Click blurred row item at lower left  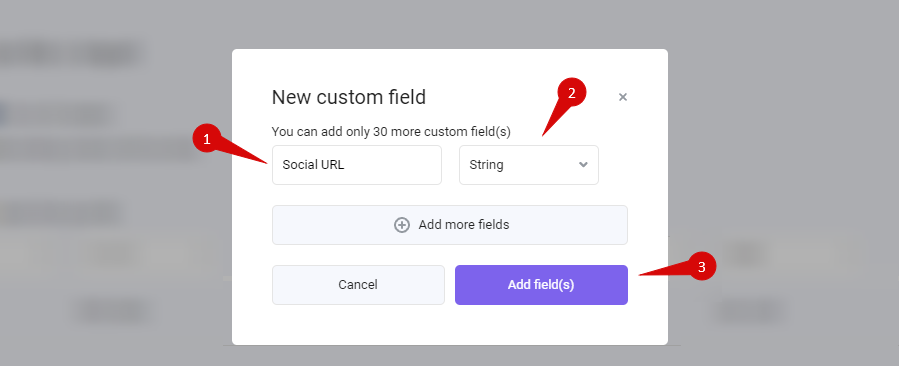[112, 312]
